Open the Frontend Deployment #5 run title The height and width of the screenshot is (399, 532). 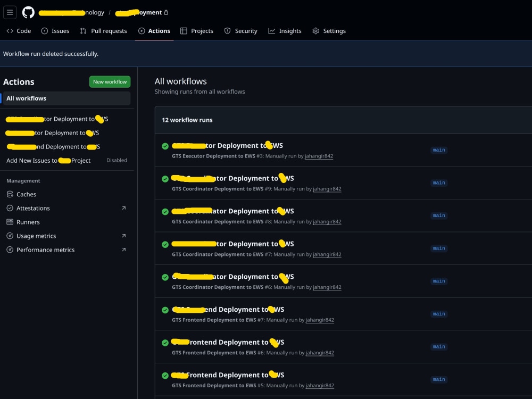pyautogui.click(x=228, y=375)
